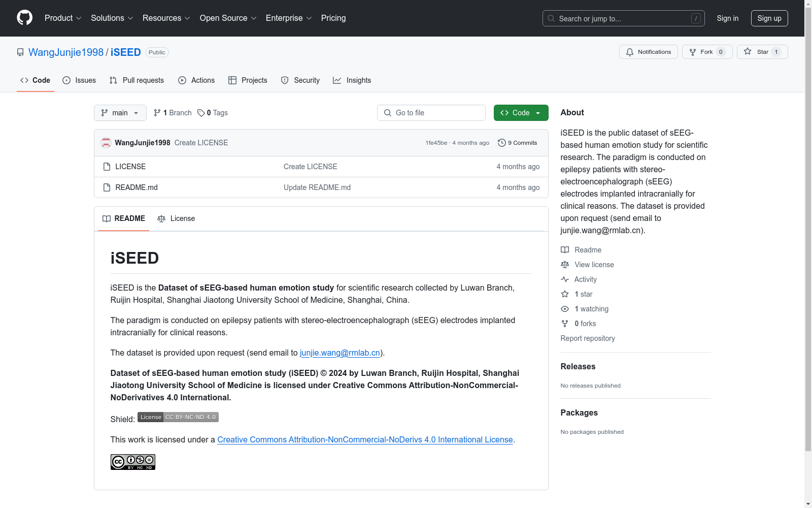Viewport: 812px width, 508px height.
Task: Click the Releases heading link
Action: coord(578,366)
